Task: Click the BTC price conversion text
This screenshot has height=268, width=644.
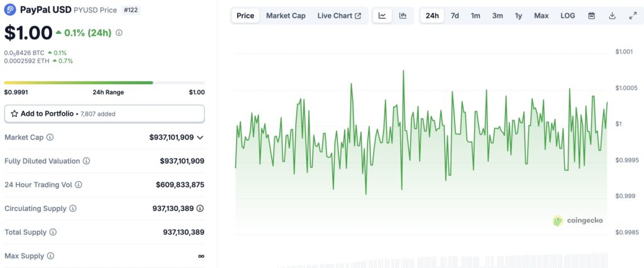Action: tap(25, 53)
